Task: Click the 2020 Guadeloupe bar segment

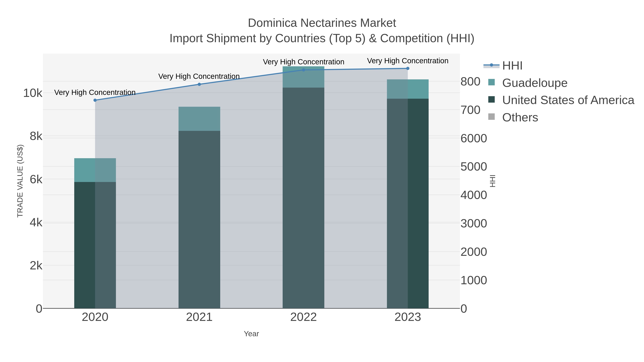Action: tap(95, 170)
